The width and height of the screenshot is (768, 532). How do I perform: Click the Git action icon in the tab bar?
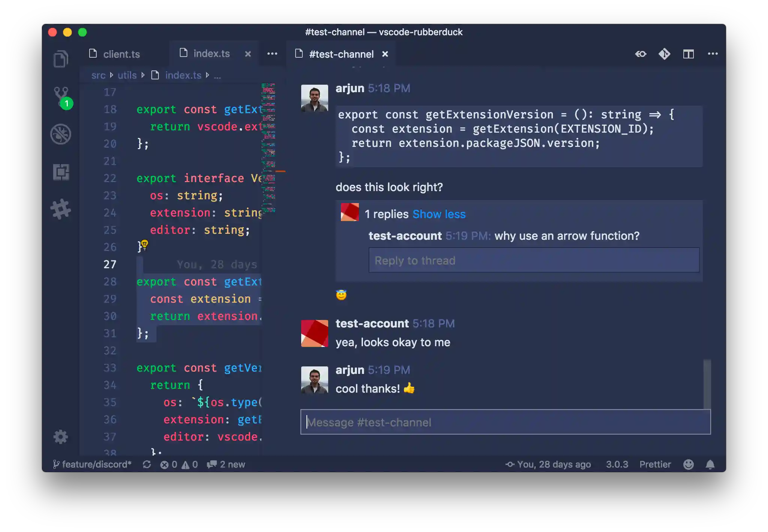pyautogui.click(x=664, y=54)
